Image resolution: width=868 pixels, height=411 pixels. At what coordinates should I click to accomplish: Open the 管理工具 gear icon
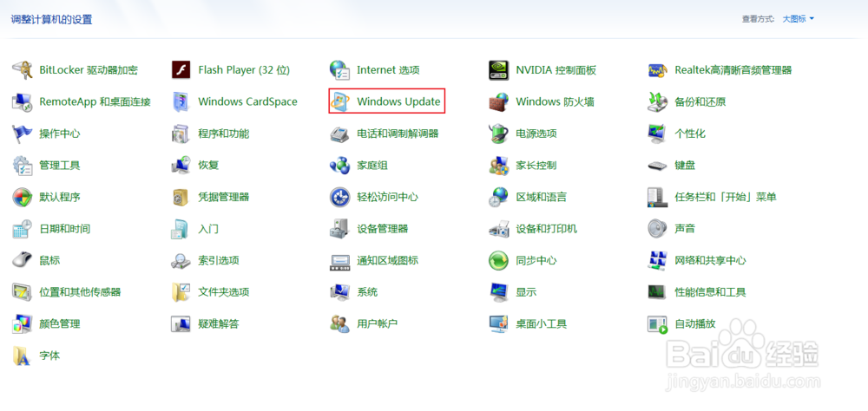(x=23, y=165)
